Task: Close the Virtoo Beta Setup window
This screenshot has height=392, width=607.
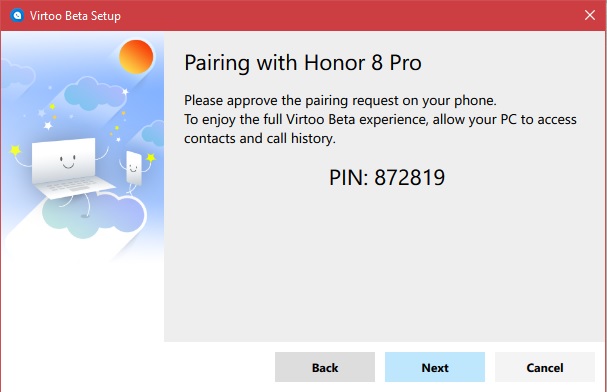Action: tap(590, 15)
